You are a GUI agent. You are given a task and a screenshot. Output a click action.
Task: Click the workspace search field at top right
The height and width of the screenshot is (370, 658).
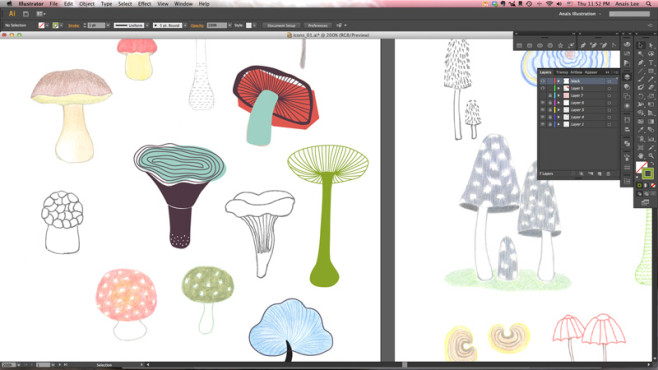(629, 14)
